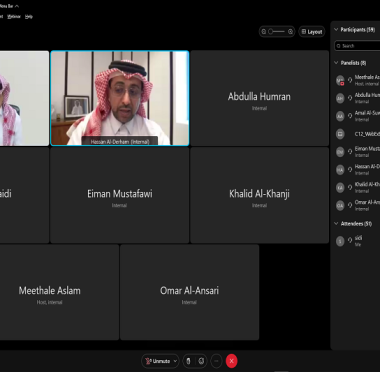The width and height of the screenshot is (380, 372).
Task: Open the Webinar menu
Action: click(14, 16)
